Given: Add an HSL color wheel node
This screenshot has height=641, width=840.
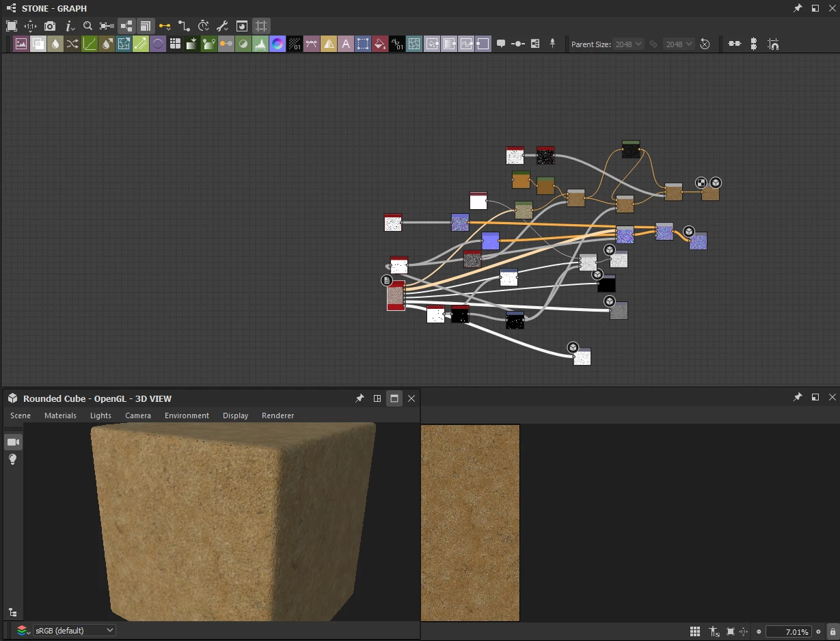Looking at the screenshot, I should click(277, 44).
